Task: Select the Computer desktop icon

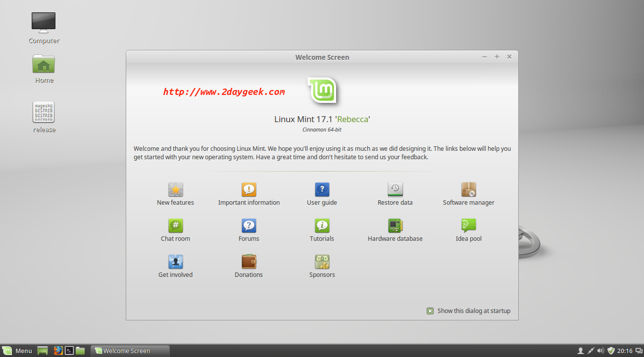Action: 44,28
